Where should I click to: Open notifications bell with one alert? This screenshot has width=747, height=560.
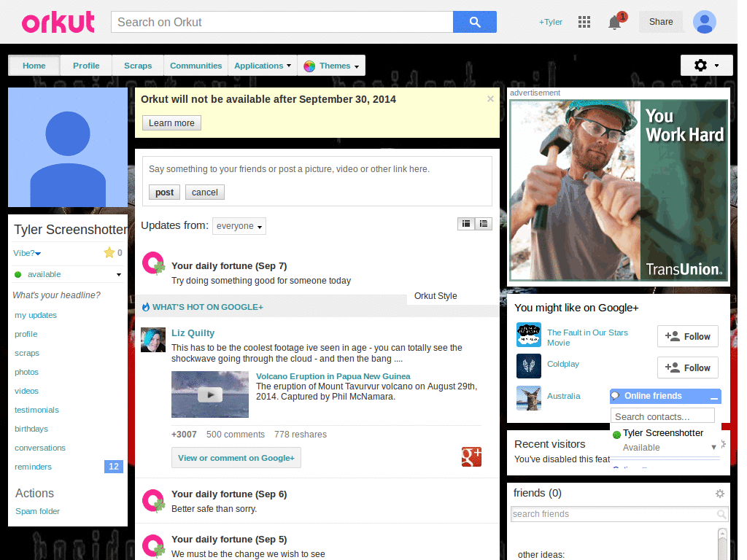[616, 22]
